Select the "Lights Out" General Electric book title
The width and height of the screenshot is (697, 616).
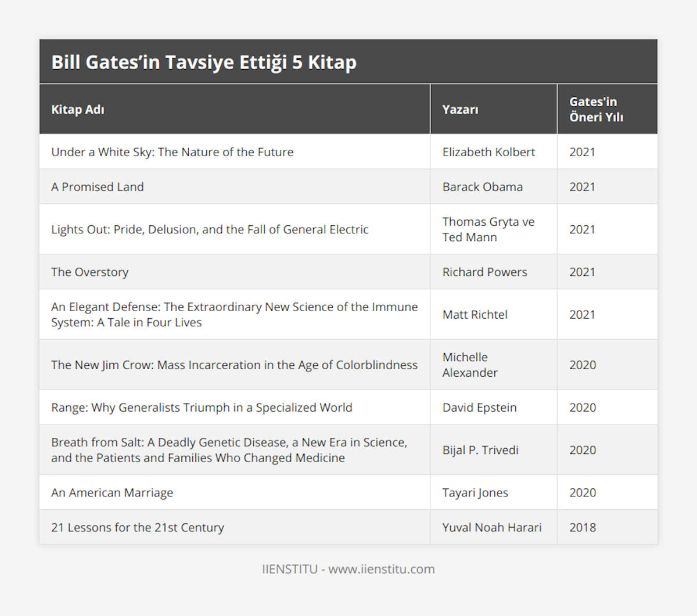click(x=210, y=229)
